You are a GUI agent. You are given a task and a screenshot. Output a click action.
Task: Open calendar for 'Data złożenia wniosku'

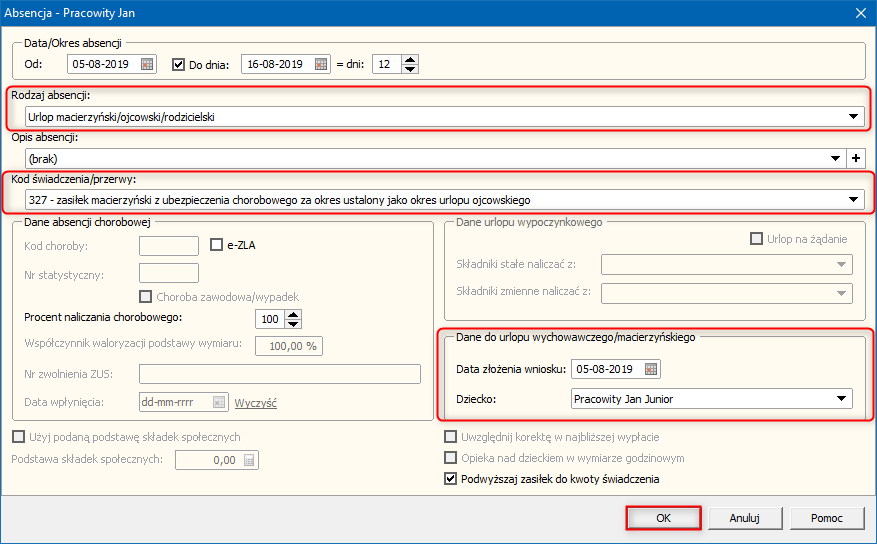pyautogui.click(x=651, y=369)
